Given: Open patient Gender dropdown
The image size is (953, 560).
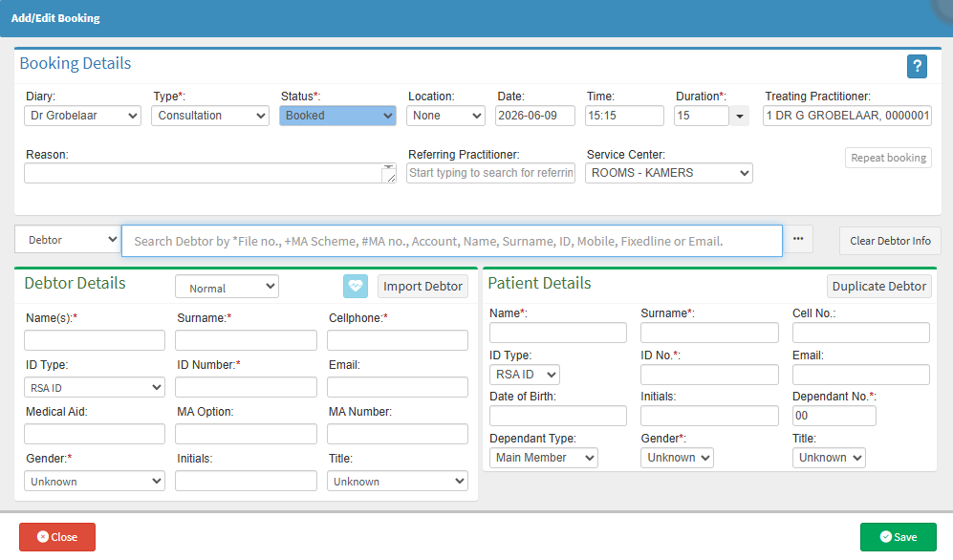Looking at the screenshot, I should click(x=677, y=458).
